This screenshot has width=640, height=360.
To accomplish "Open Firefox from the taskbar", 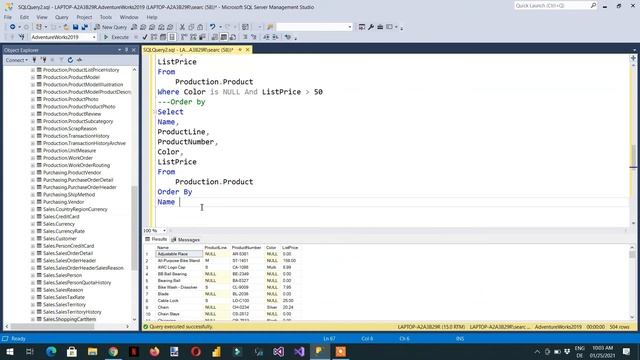I will (x=155, y=351).
